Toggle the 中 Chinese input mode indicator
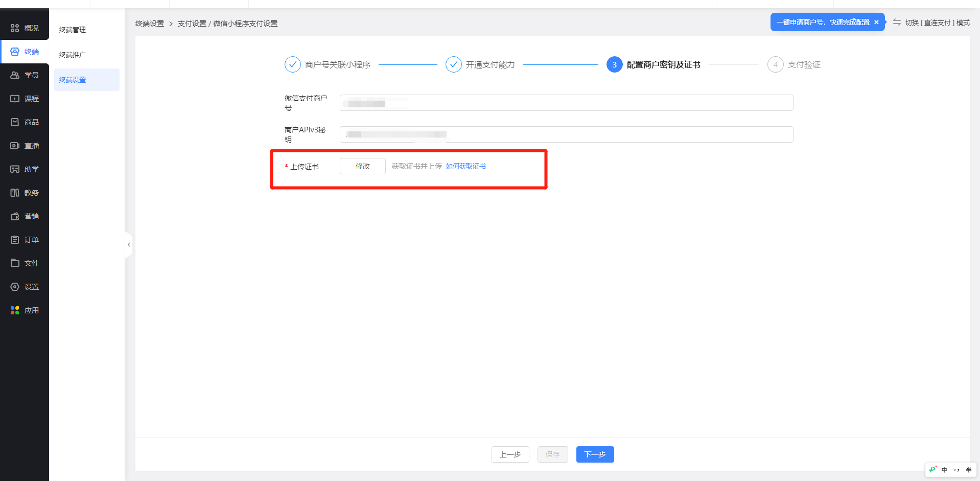This screenshot has height=481, width=980. 944,470
